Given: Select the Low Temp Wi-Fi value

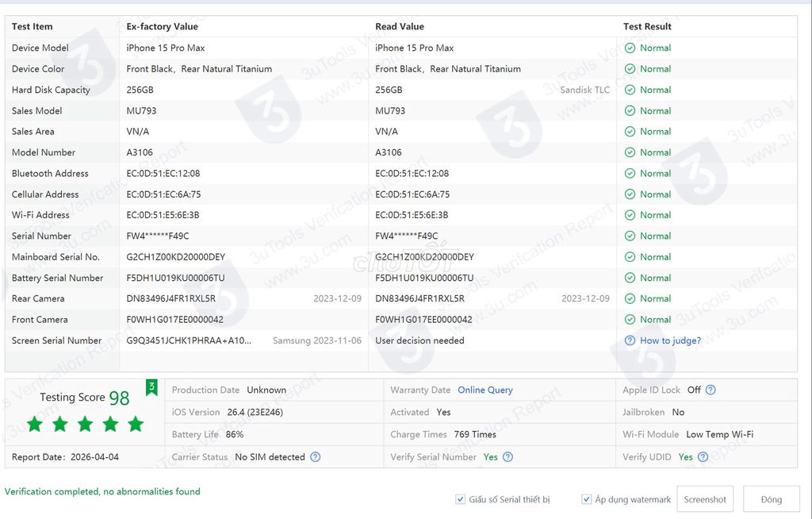Looking at the screenshot, I should pos(720,435).
